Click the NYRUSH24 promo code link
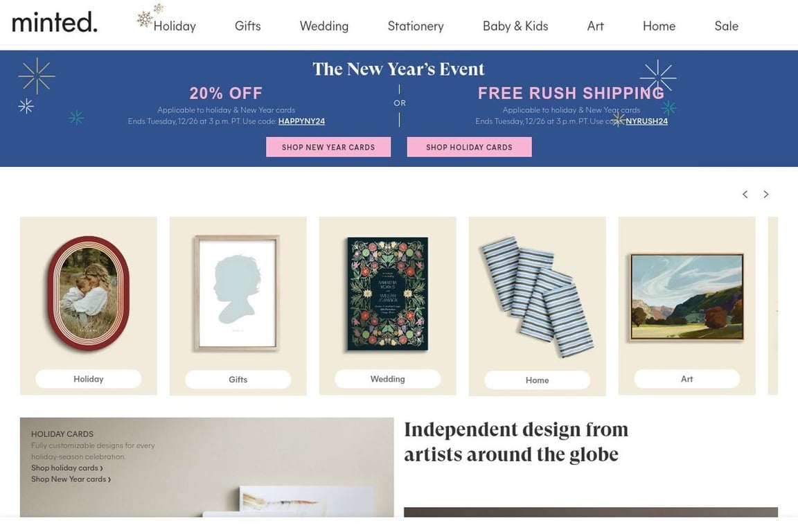Viewport: 798px width, 532px height. click(x=646, y=121)
